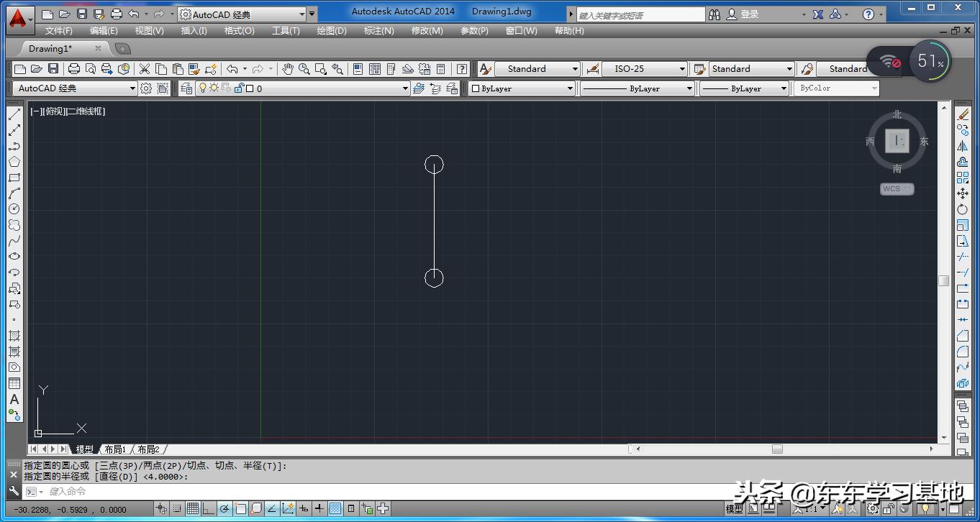Click the Help question mark toolbar icon
This screenshot has width=980, height=522.
[462, 69]
